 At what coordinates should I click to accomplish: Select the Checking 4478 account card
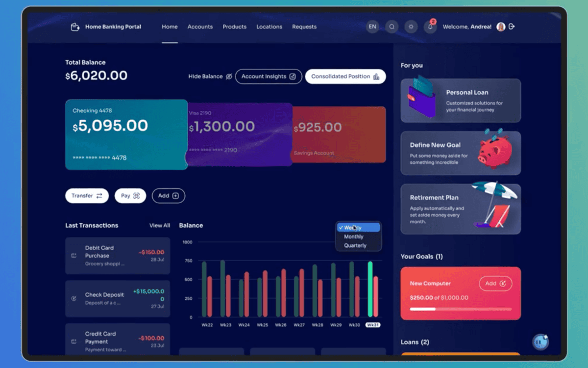pyautogui.click(x=126, y=134)
